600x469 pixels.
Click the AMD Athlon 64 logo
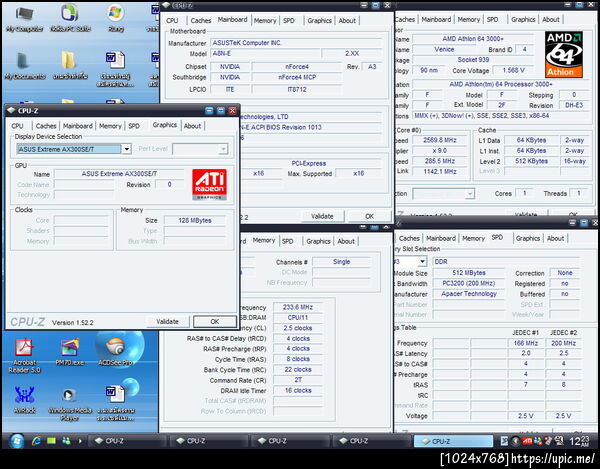click(x=564, y=55)
